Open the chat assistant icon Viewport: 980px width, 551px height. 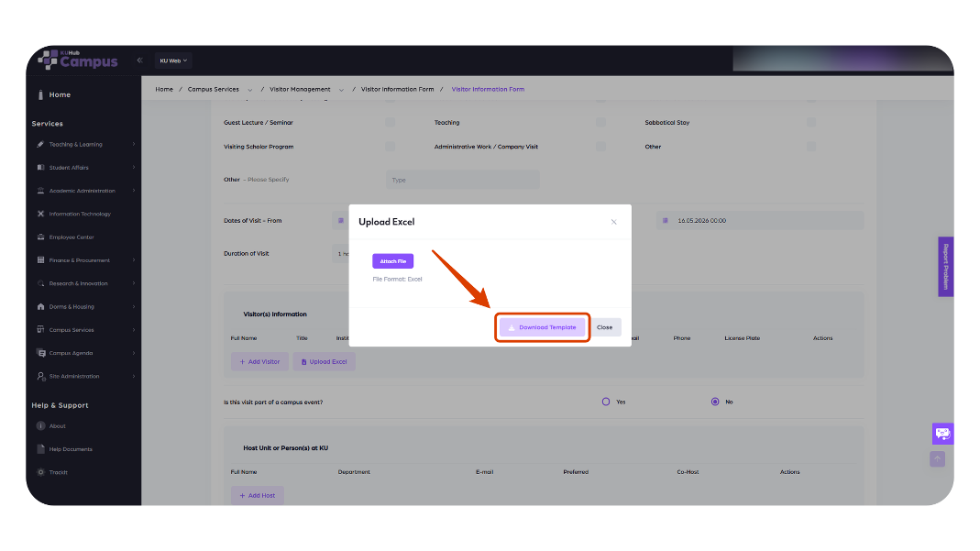point(942,434)
